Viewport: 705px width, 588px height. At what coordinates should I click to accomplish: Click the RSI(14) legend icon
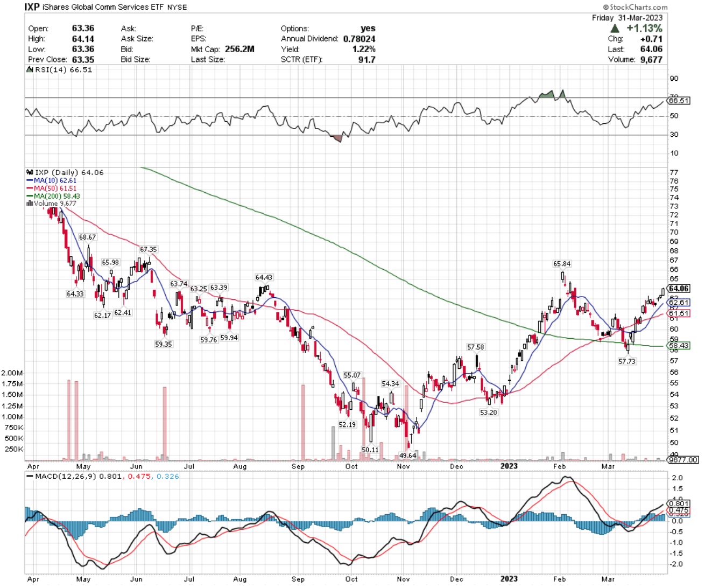[30, 70]
